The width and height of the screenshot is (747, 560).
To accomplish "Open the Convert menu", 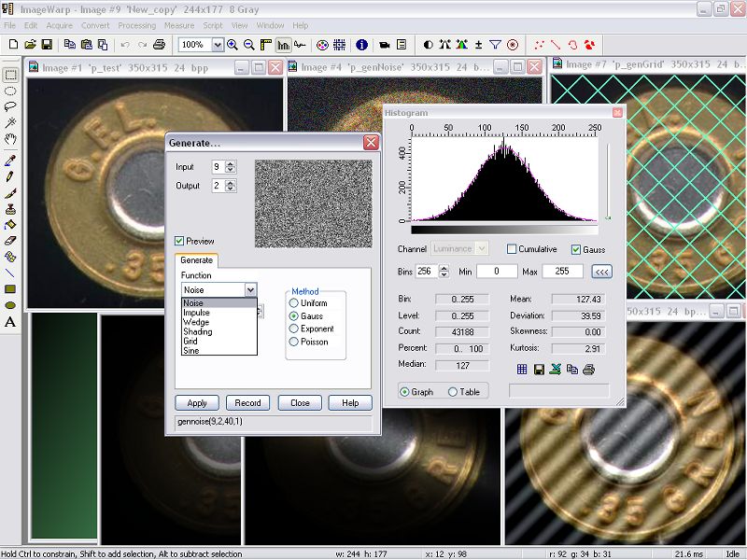I will (x=95, y=25).
